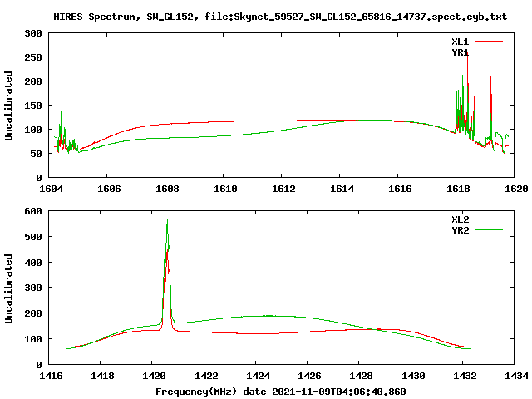The image size is (532, 399).
Task: Click the 1420 tick label
Action: [x=154, y=376]
